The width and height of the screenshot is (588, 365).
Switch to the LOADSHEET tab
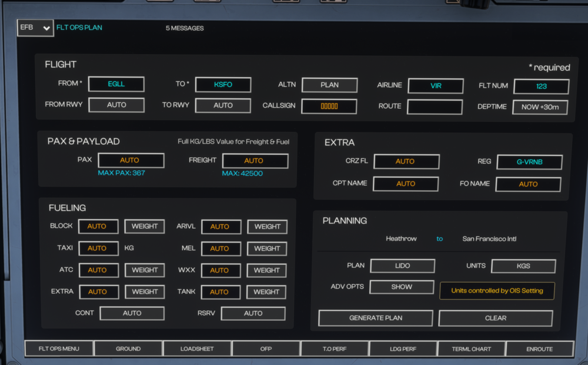pyautogui.click(x=197, y=349)
